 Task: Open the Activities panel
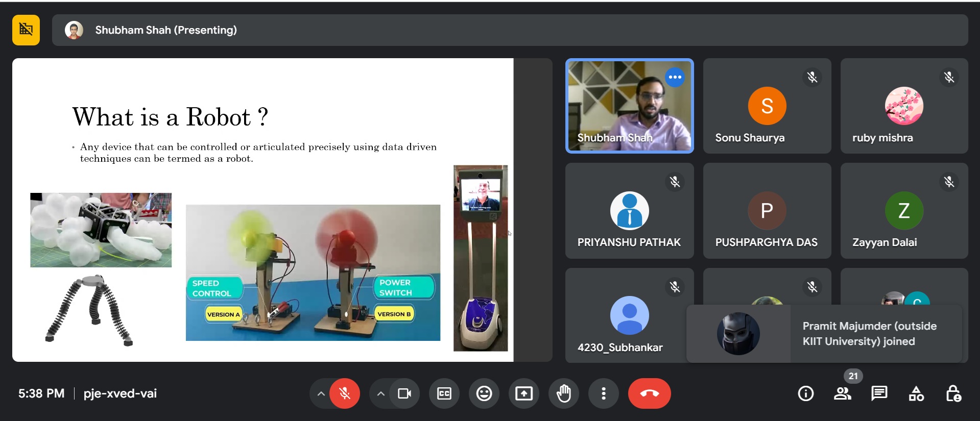916,393
